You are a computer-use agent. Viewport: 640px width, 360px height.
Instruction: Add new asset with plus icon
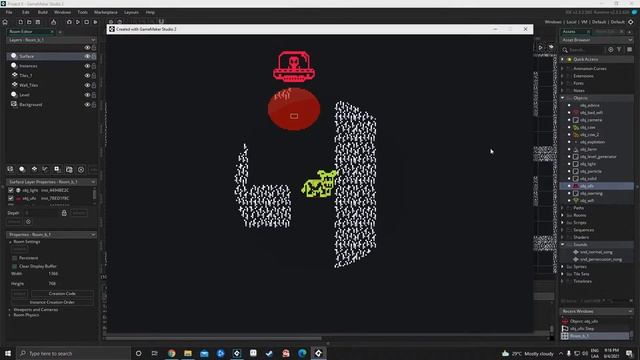611,49
